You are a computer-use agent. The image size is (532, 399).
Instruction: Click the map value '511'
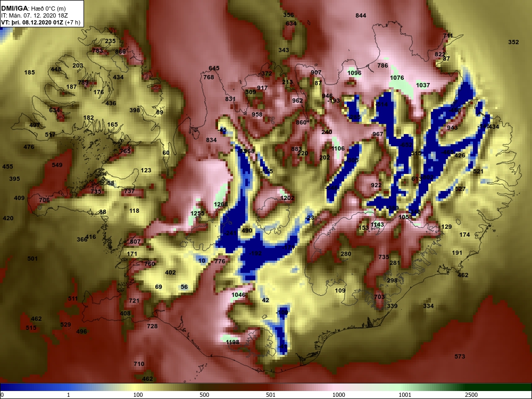click(x=73, y=298)
